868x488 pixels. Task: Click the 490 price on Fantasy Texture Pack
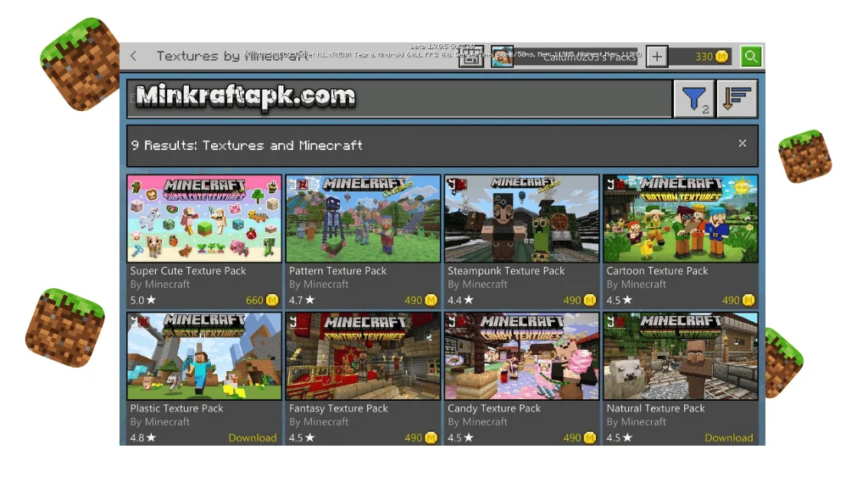(x=420, y=438)
